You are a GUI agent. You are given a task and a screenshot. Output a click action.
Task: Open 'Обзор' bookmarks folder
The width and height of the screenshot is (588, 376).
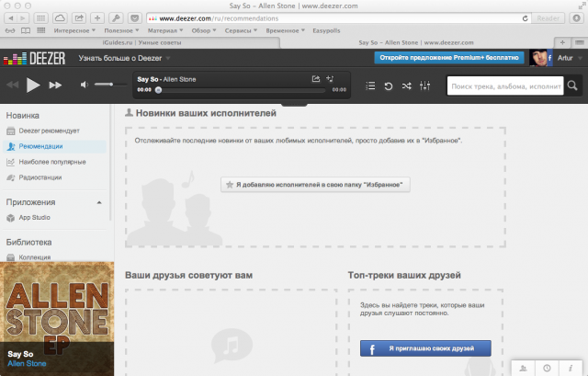pyautogui.click(x=204, y=30)
